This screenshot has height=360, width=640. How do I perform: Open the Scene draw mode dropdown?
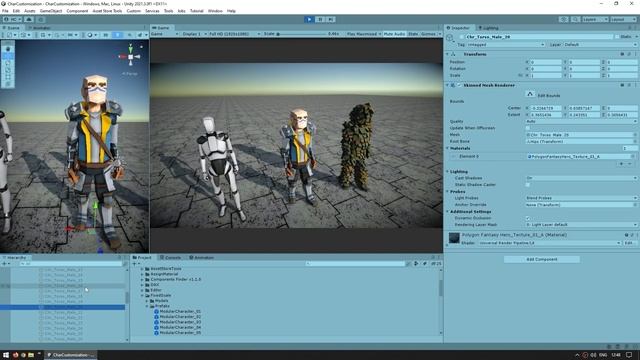92,35
